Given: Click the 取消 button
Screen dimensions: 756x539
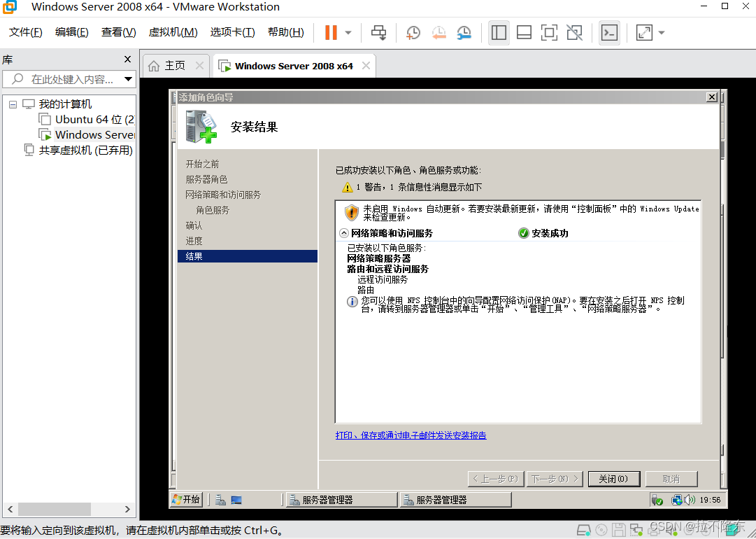Looking at the screenshot, I should (671, 479).
